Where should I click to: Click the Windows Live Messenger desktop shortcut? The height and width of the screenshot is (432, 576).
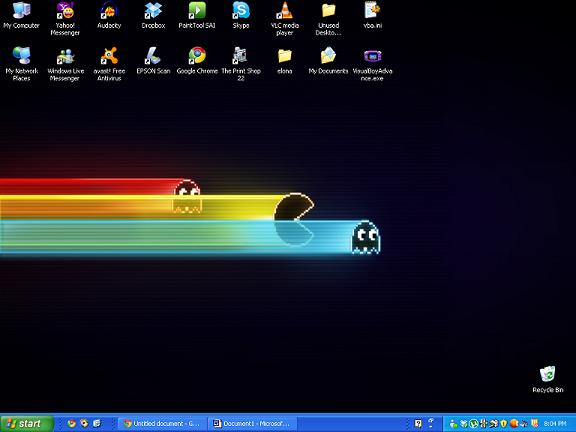[65, 64]
